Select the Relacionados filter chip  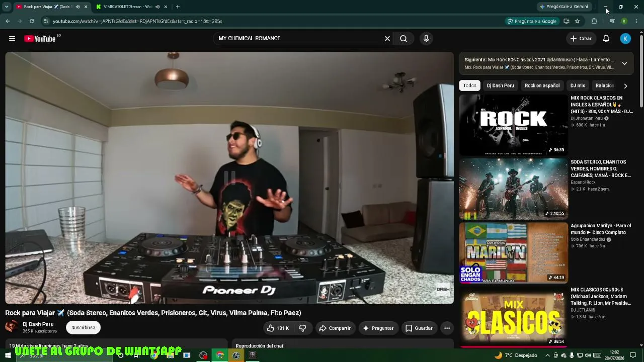604,85
